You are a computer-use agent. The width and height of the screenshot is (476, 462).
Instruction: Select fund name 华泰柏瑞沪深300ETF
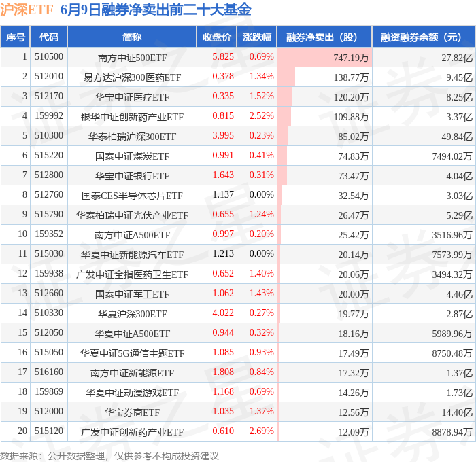pyautogui.click(x=132, y=137)
